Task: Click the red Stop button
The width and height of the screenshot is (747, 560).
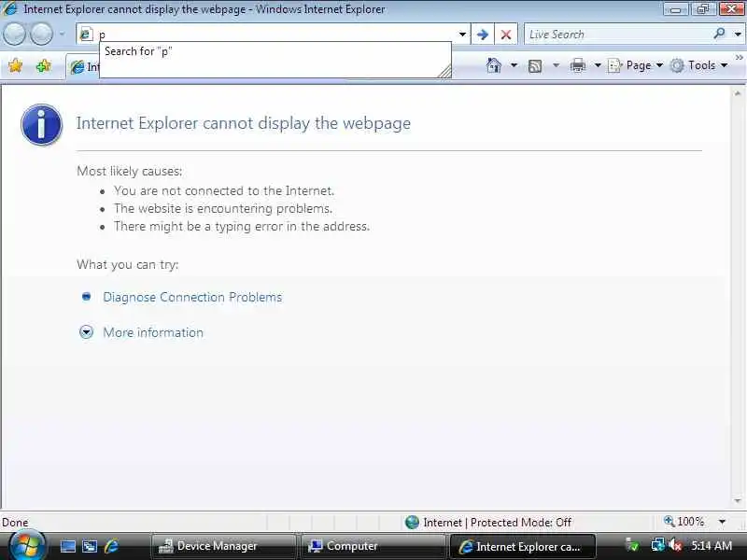Action: click(506, 35)
